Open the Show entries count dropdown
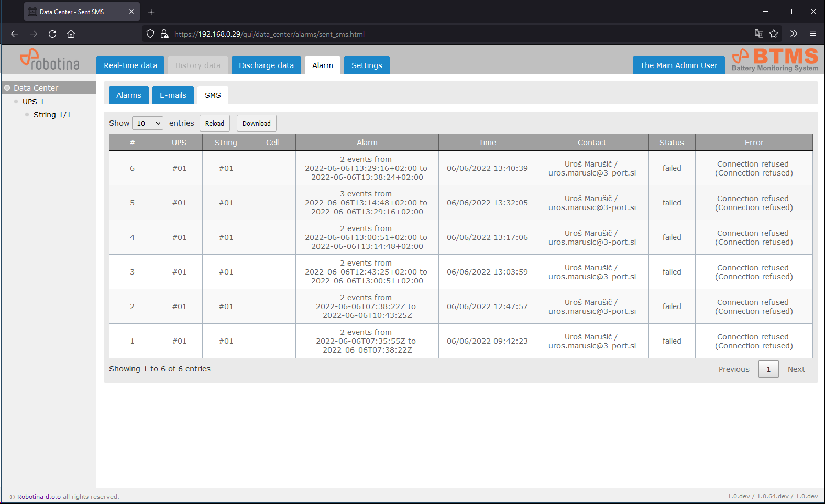Viewport: 825px width, 504px height. [148, 123]
